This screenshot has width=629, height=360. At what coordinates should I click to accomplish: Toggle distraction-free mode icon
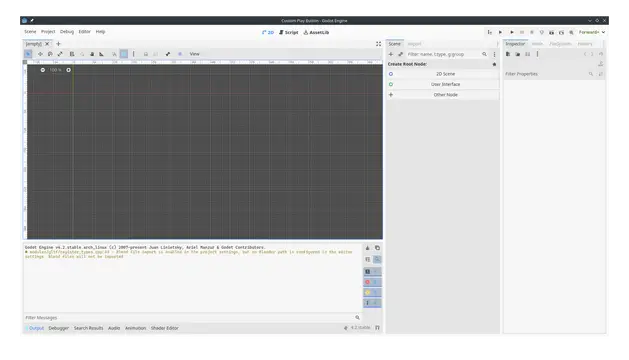[378, 44]
